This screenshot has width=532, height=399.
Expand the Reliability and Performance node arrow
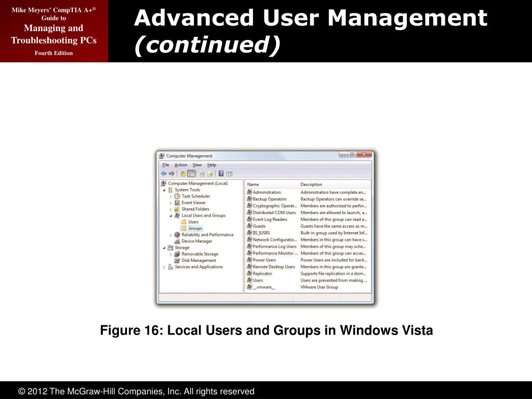(x=170, y=235)
